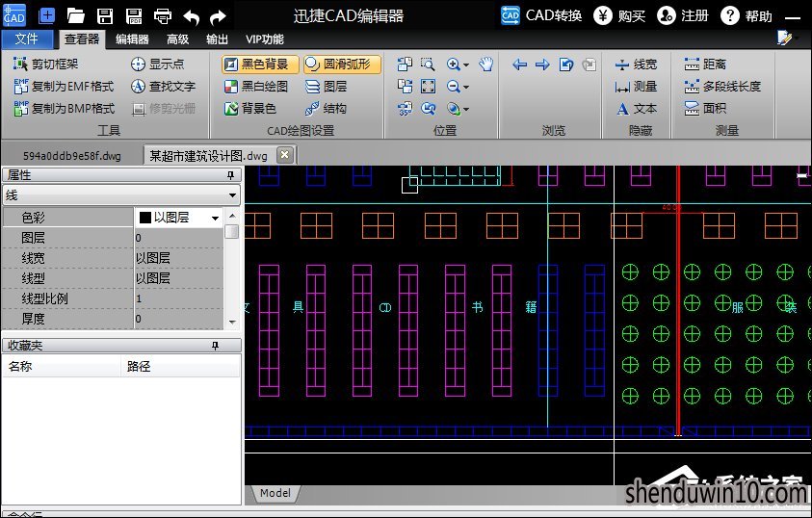Undo last action arrow icon
This screenshot has width=812, height=518.
pos(191,17)
